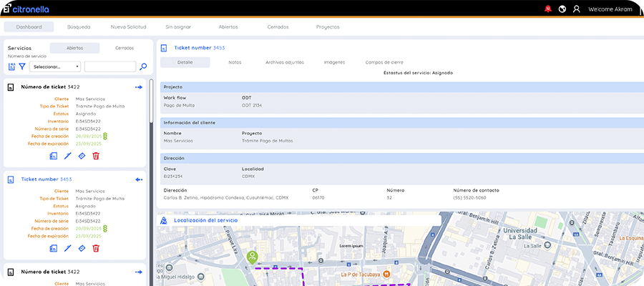The image size is (644, 286).
Task: Collapse ticket 3453 with the left arrow
Action: (139, 179)
